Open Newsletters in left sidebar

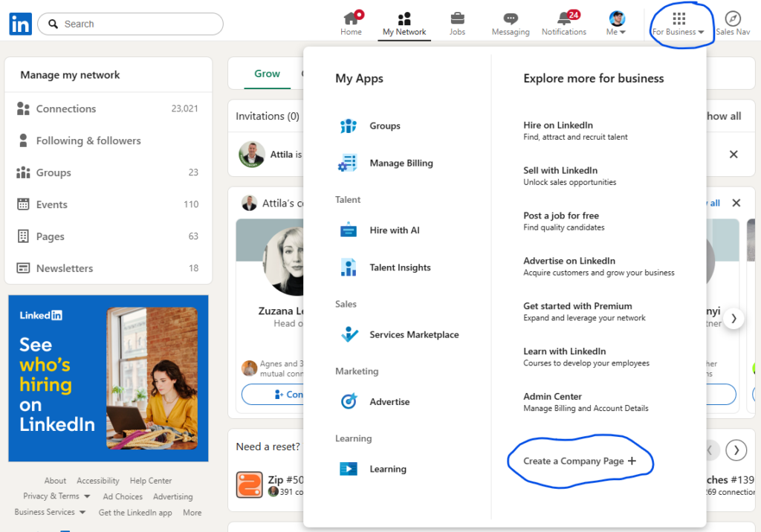108,268
